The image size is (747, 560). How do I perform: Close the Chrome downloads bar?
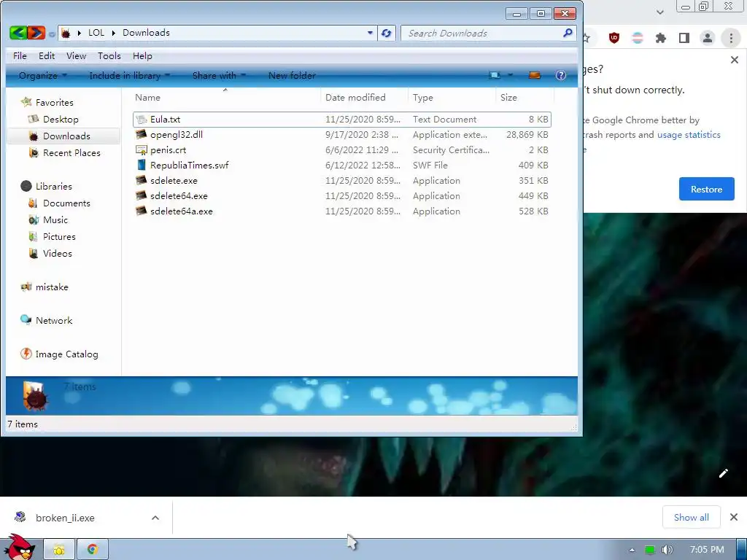tap(734, 517)
